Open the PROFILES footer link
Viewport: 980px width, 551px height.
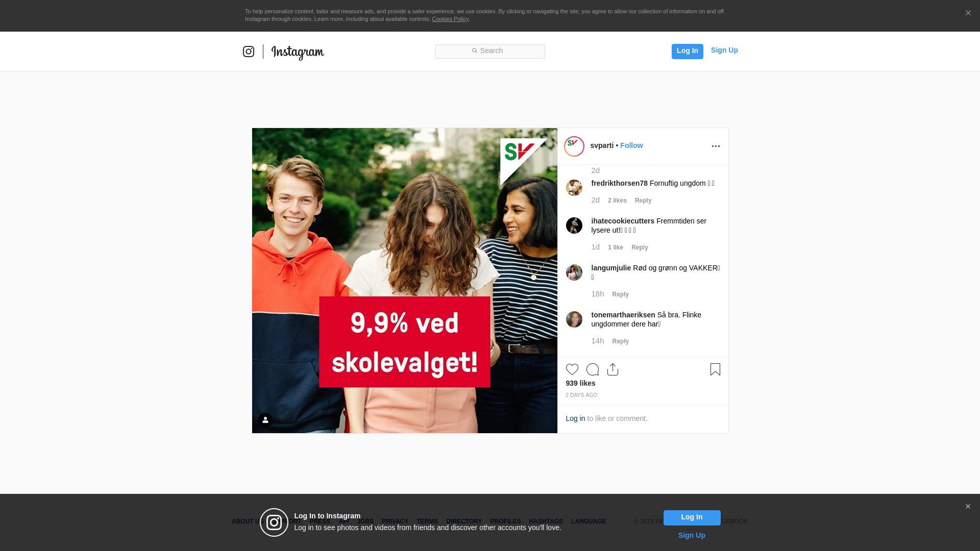(x=505, y=521)
